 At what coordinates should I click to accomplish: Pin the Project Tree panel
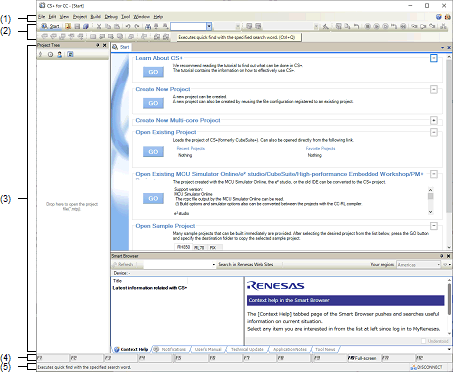coord(98,45)
